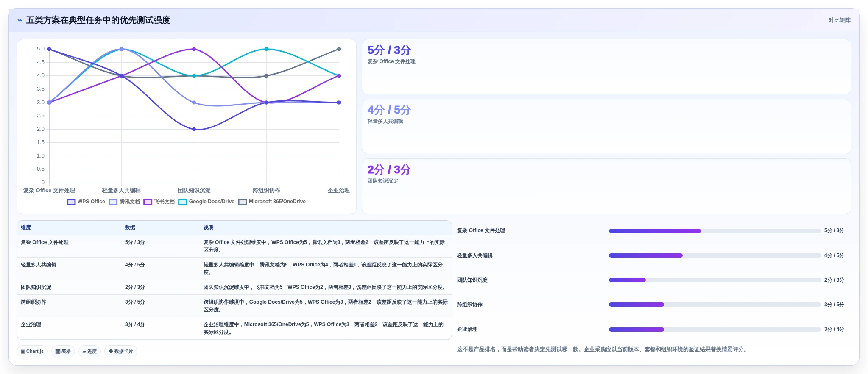
Task: Click the Microsoft 365 point at 企业治理
Action: pyautogui.click(x=339, y=49)
